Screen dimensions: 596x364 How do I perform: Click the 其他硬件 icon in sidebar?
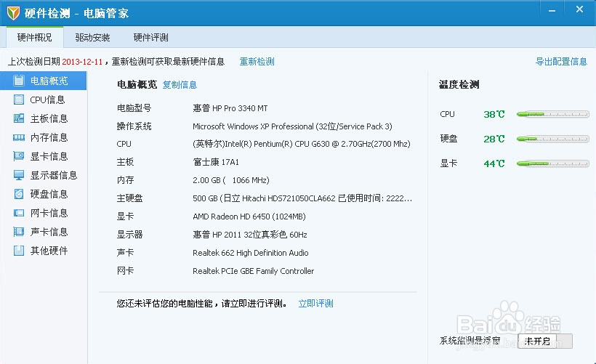pos(19,251)
